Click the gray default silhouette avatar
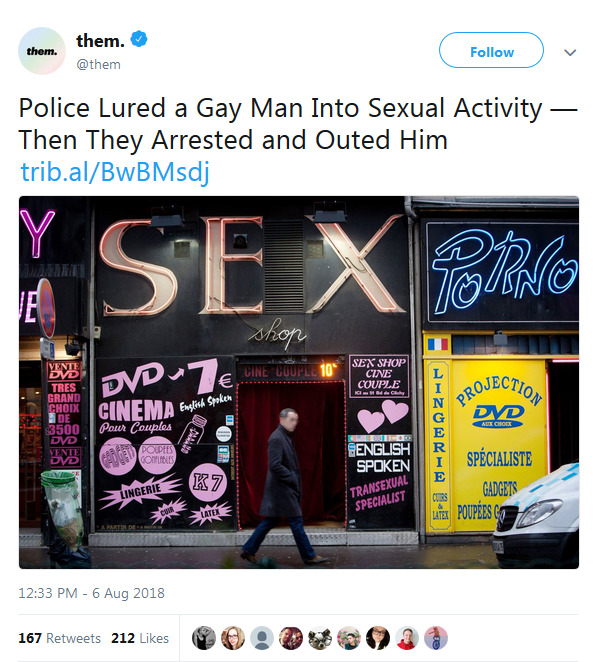601x662 pixels. point(262,638)
